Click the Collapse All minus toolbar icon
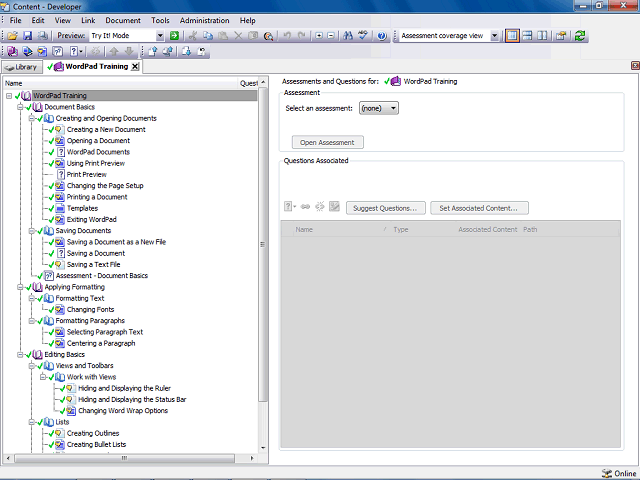 331,36
